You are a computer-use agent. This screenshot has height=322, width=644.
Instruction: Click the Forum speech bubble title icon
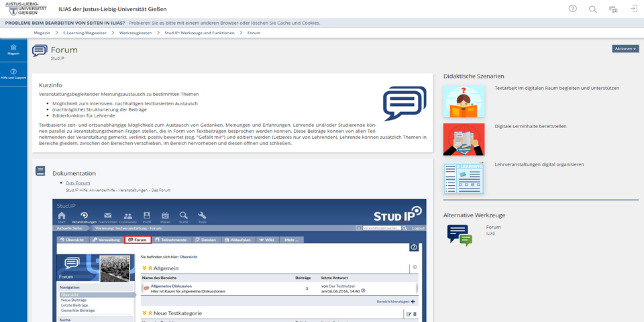(x=40, y=51)
